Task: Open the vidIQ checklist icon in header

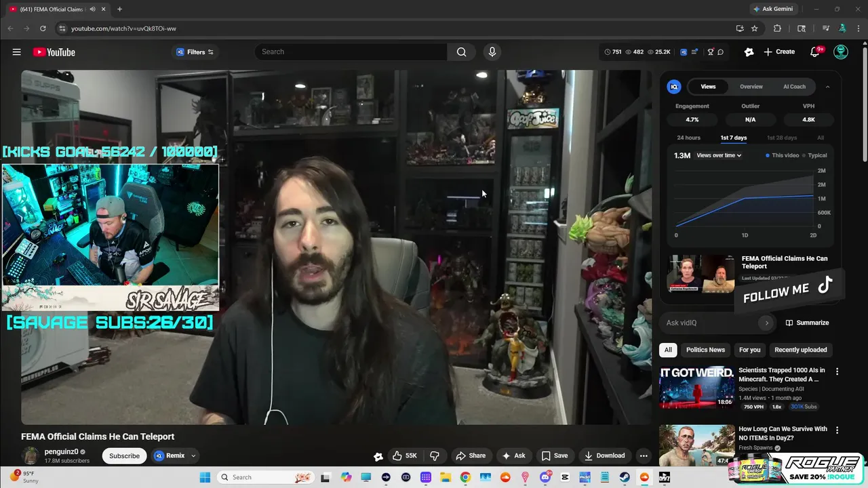Action: coord(694,52)
